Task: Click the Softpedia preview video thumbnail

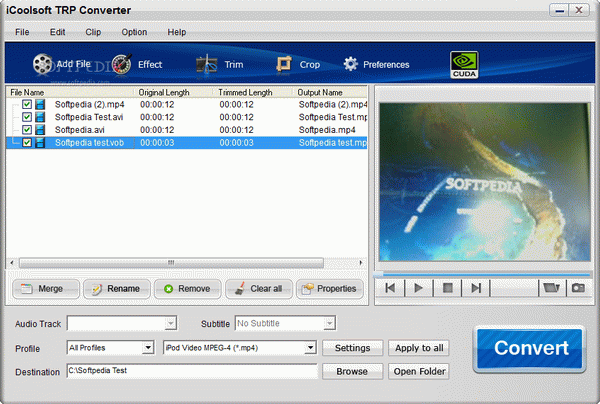Action: click(x=484, y=182)
